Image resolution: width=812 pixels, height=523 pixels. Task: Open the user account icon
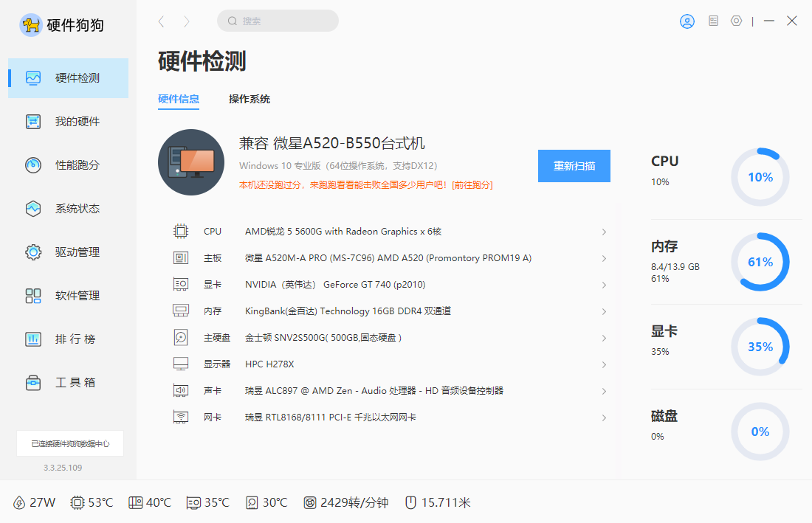click(687, 21)
